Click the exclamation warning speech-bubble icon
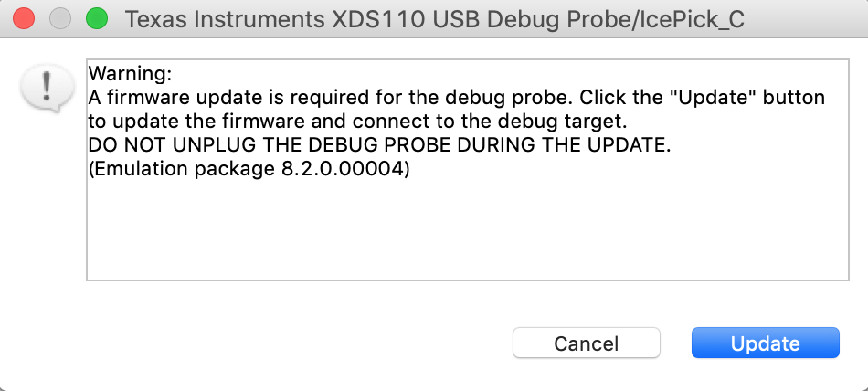This screenshot has height=391, width=868. (x=47, y=89)
